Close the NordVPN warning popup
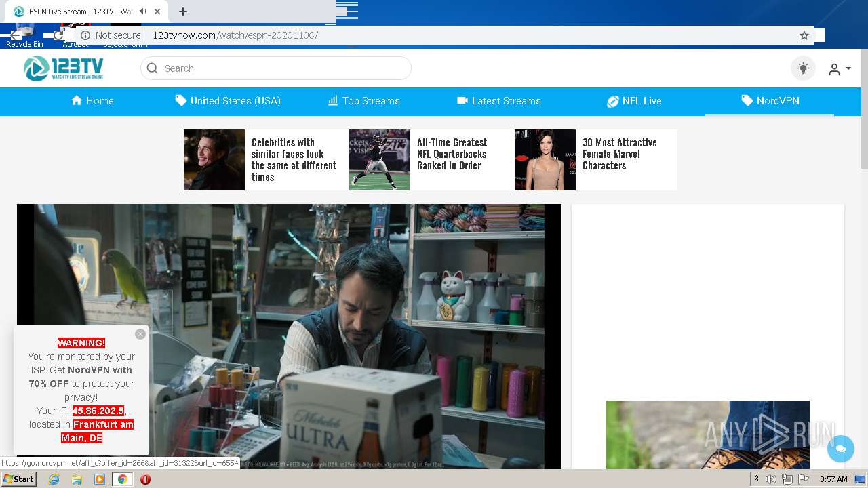Image resolution: width=868 pixels, height=488 pixels. (140, 334)
